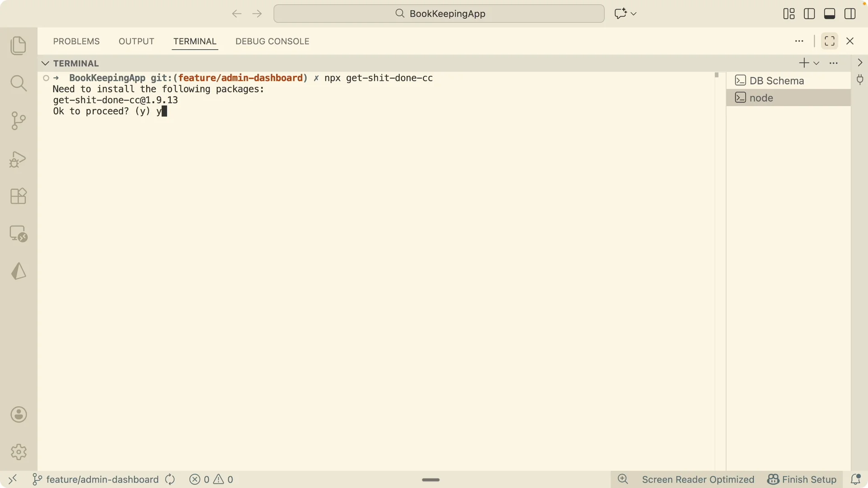Go forward with the right arrow
Screen dimensions: 868x488
[257, 14]
